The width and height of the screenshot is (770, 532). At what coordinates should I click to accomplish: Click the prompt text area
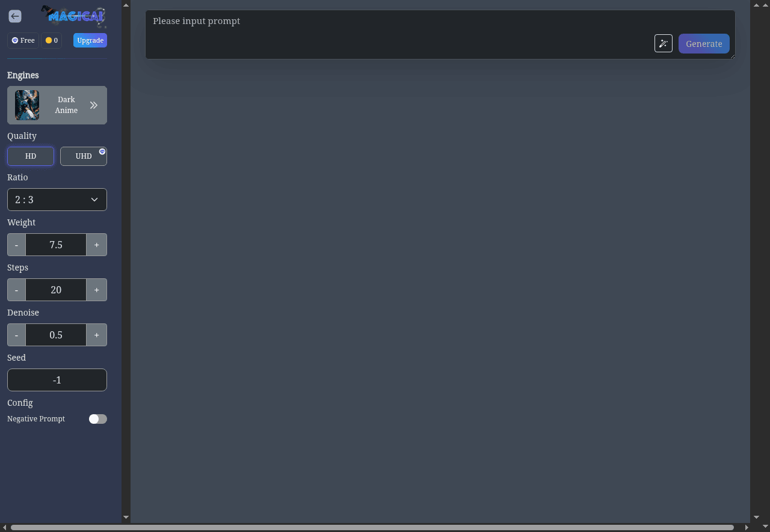click(397, 27)
